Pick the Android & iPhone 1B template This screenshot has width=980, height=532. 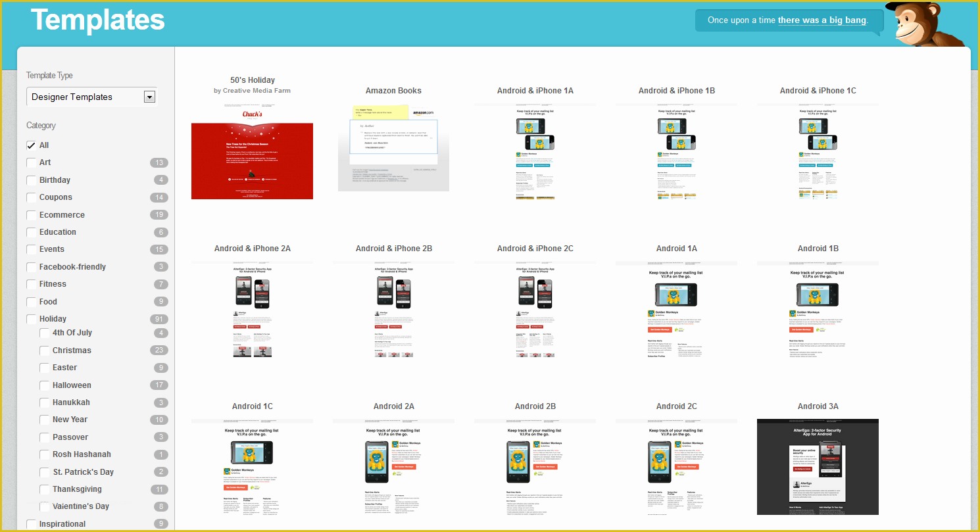(x=676, y=151)
